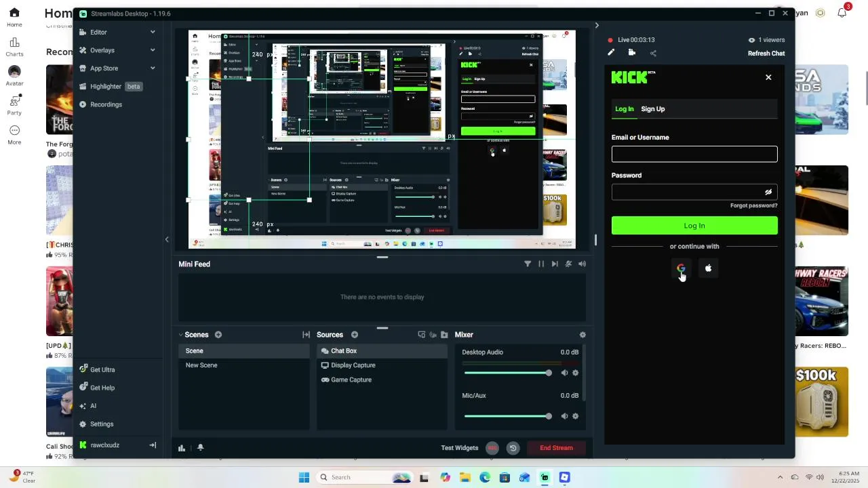Select Game Capture source
This screenshot has height=488, width=868.
pyautogui.click(x=382, y=380)
